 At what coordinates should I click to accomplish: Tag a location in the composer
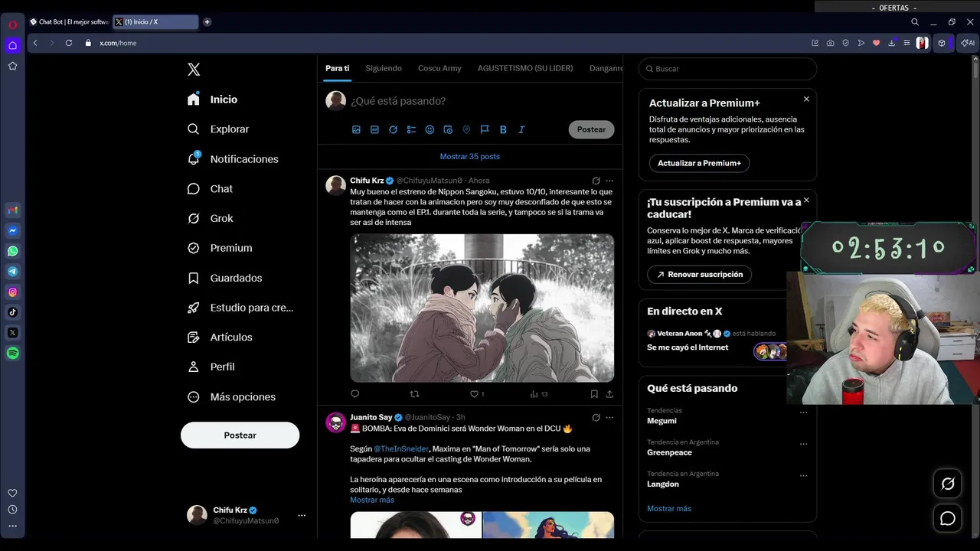coord(466,129)
